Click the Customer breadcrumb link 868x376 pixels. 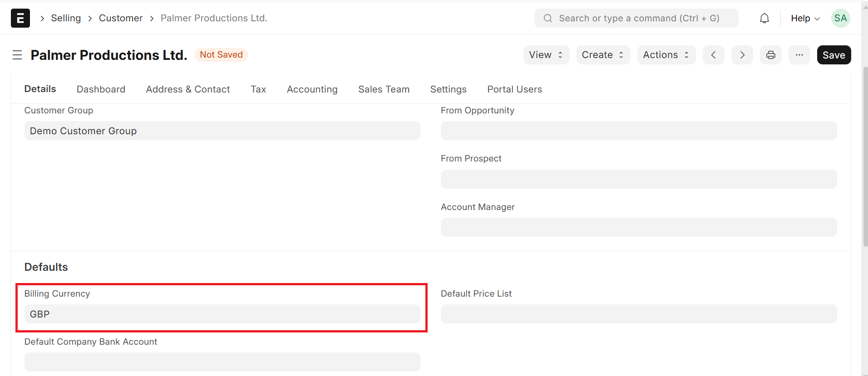pos(121,18)
